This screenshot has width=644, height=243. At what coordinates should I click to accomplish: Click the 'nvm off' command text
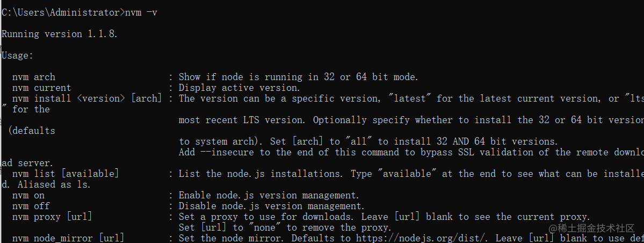pos(31,205)
